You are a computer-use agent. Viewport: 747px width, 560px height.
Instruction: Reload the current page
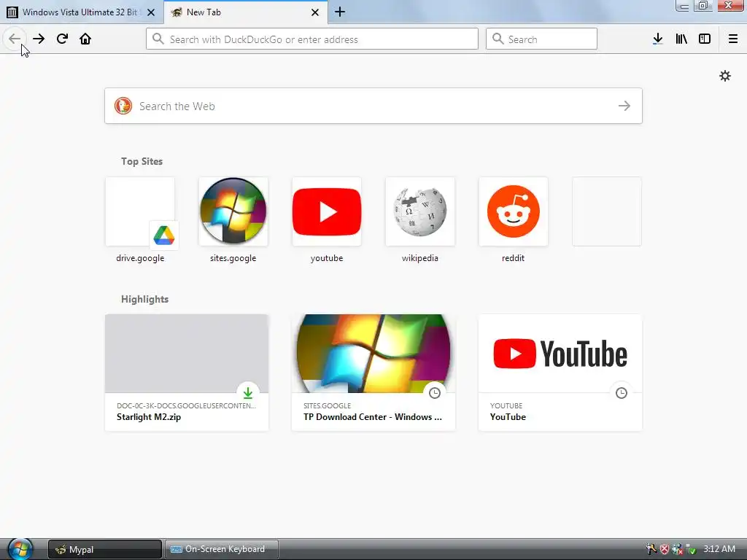click(62, 39)
